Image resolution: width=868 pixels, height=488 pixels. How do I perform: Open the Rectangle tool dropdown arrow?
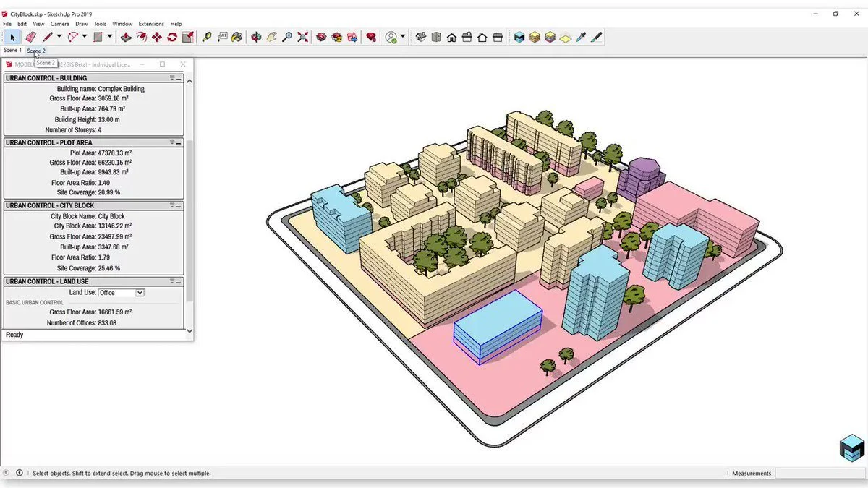click(x=110, y=37)
